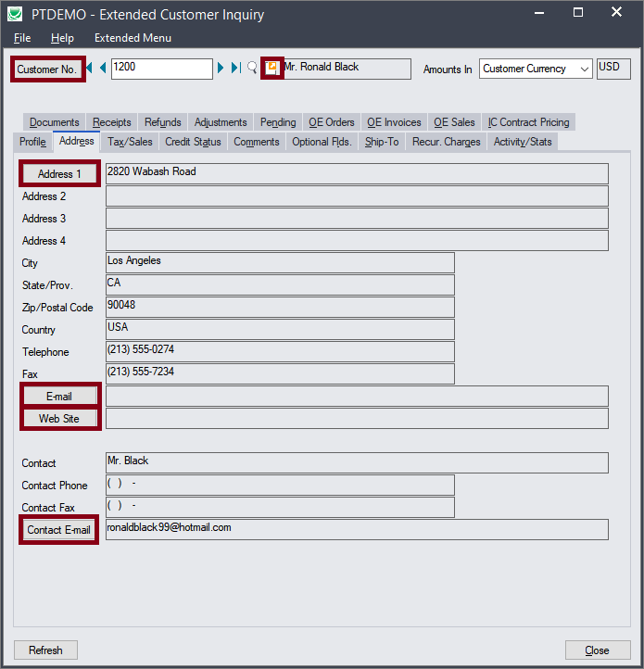The image size is (644, 669).
Task: Jump to the last customer record
Action: tap(234, 69)
